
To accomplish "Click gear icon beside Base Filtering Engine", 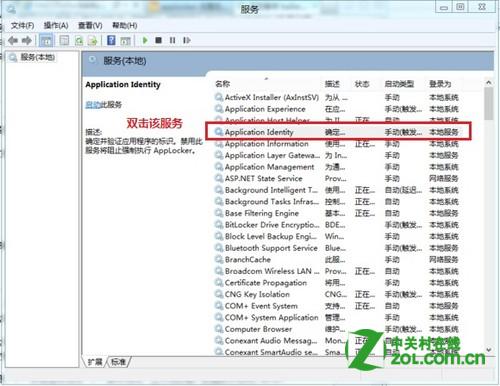I will tap(219, 213).
